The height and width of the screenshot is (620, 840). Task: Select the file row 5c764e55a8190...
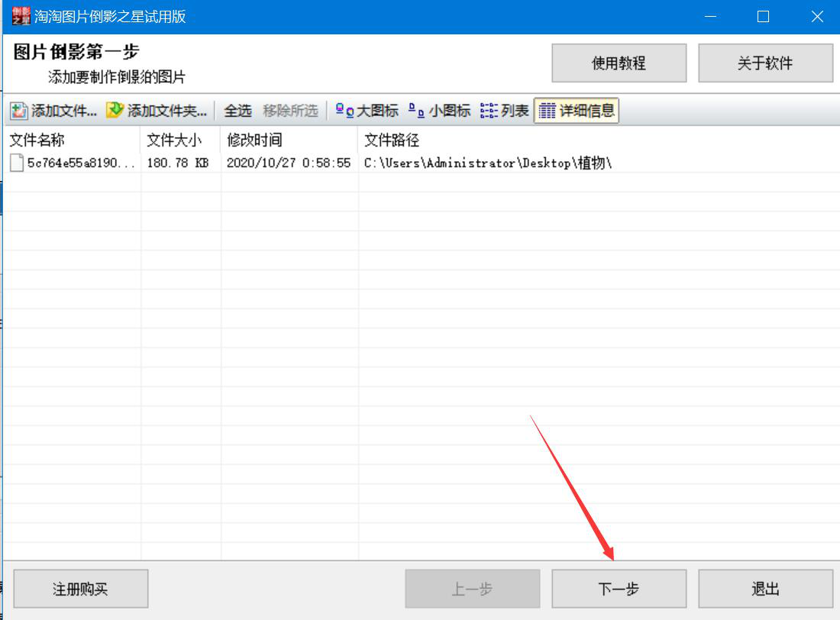(x=421, y=163)
